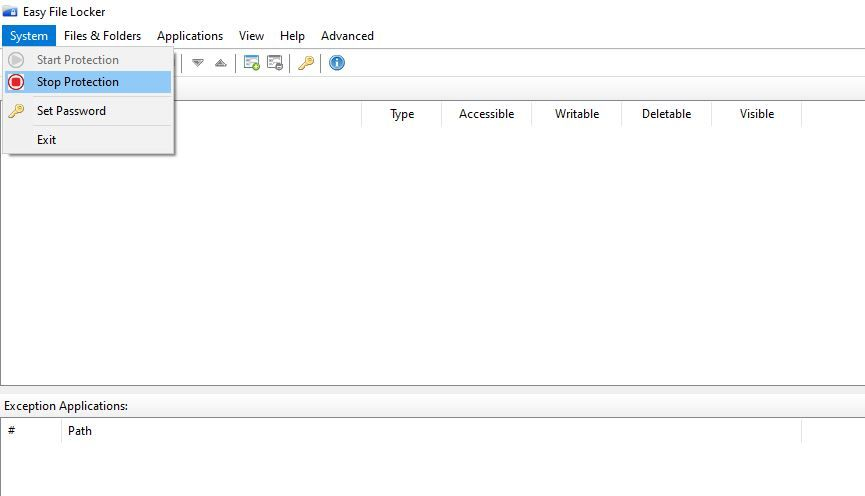Click the Easy File Locker title icon

(10, 11)
